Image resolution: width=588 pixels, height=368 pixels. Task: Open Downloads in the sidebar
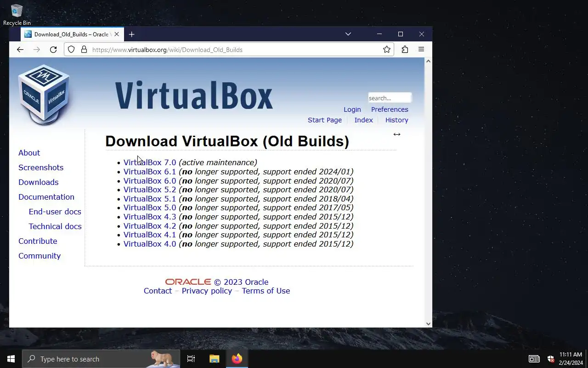point(39,182)
